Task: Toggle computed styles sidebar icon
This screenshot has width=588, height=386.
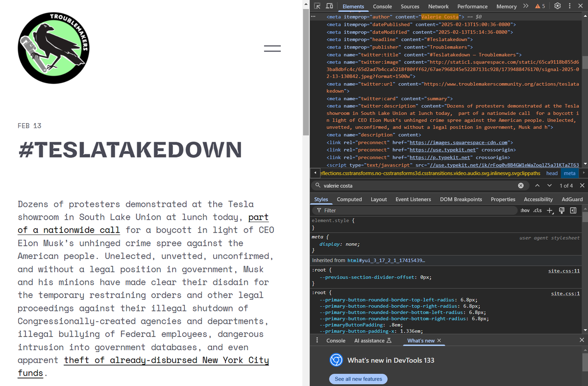Action: [573, 210]
